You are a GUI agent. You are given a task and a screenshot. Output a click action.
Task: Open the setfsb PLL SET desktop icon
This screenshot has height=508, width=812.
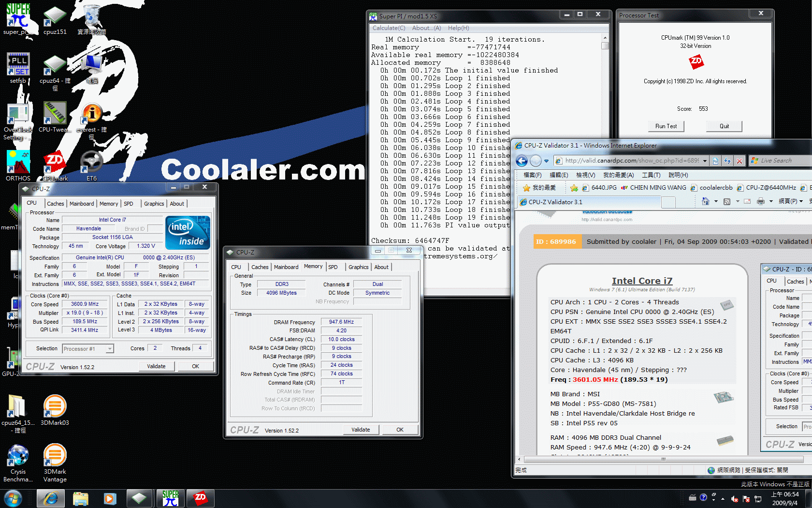pyautogui.click(x=18, y=68)
